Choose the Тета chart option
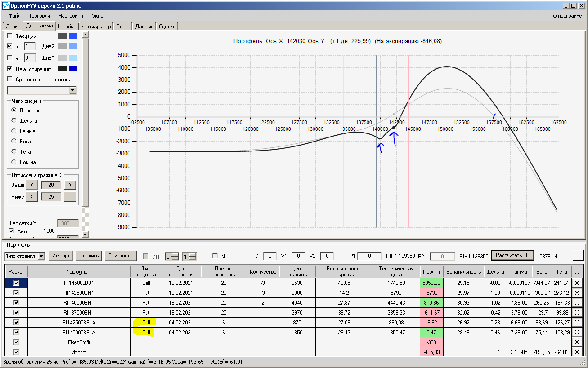Image resolution: width=588 pixels, height=368 pixels. pyautogui.click(x=14, y=152)
